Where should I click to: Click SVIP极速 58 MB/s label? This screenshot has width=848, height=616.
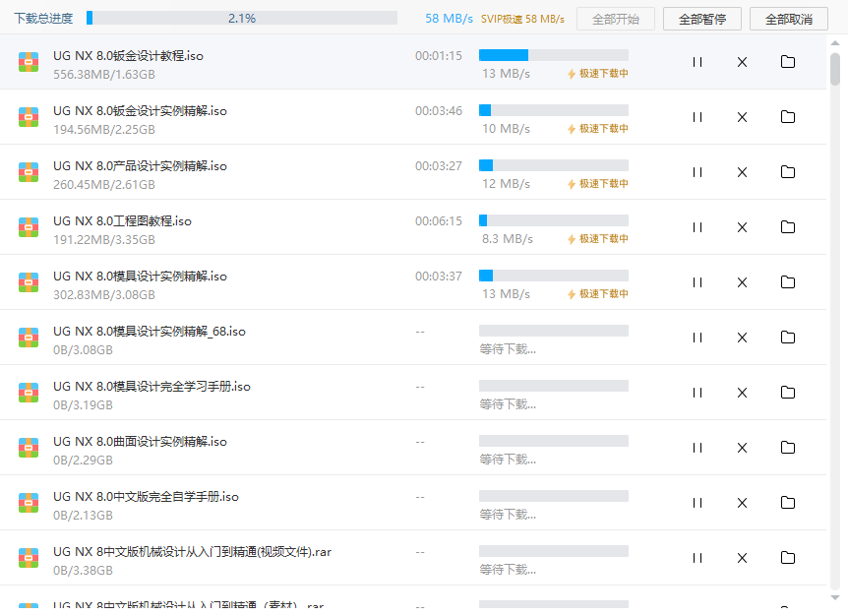click(x=522, y=19)
